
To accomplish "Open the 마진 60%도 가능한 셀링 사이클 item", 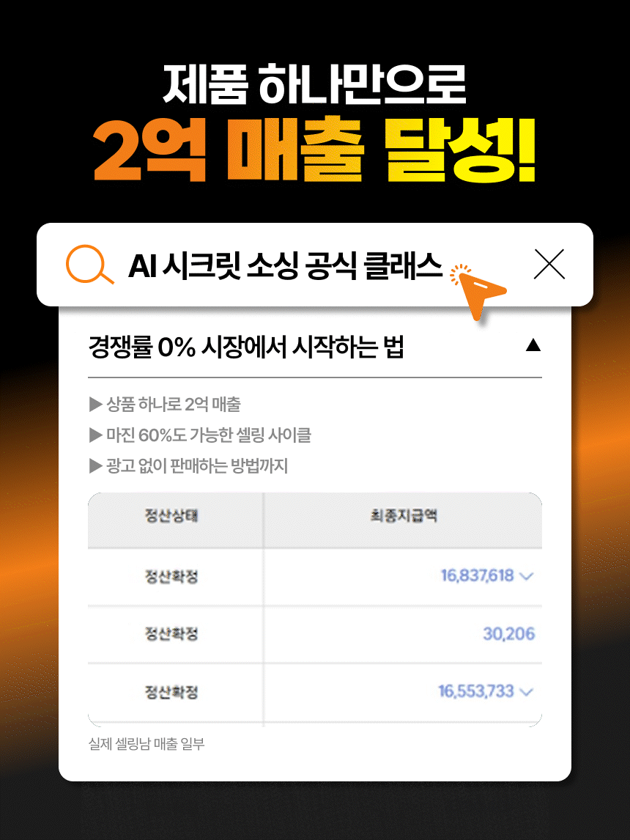I will click(x=209, y=435).
